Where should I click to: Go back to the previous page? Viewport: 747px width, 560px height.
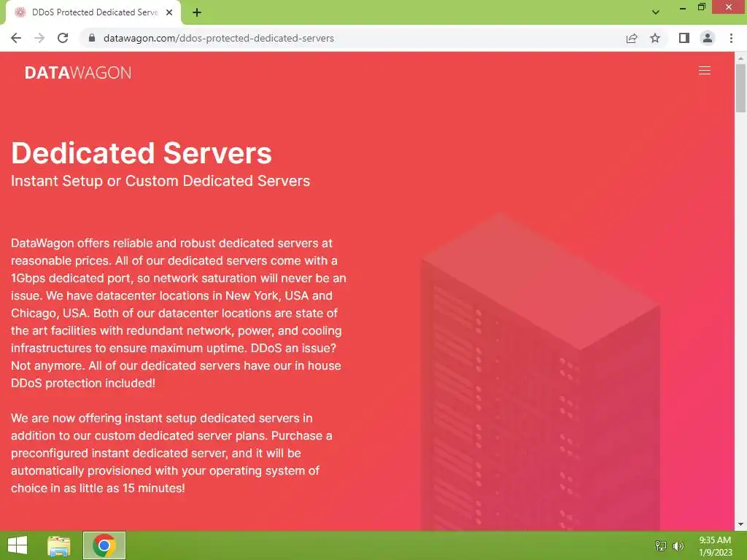[16, 38]
